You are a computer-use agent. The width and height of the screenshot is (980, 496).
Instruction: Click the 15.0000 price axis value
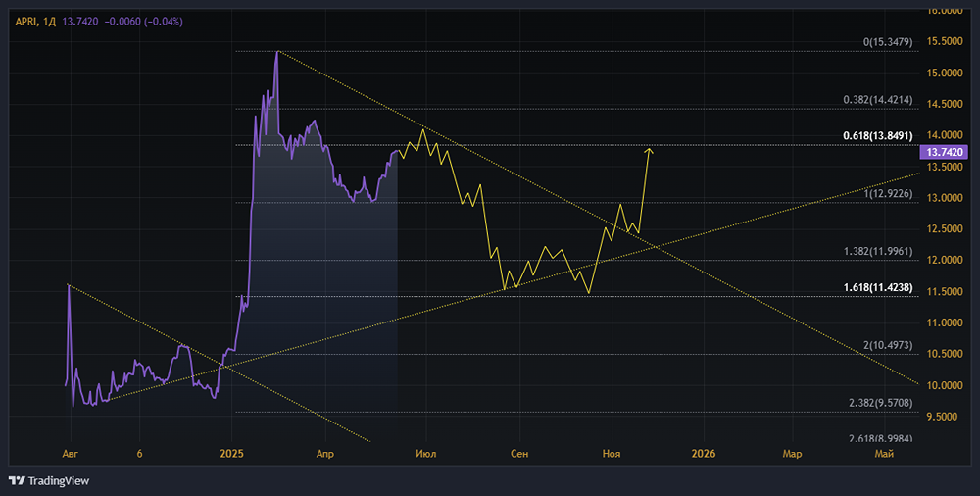point(945,73)
